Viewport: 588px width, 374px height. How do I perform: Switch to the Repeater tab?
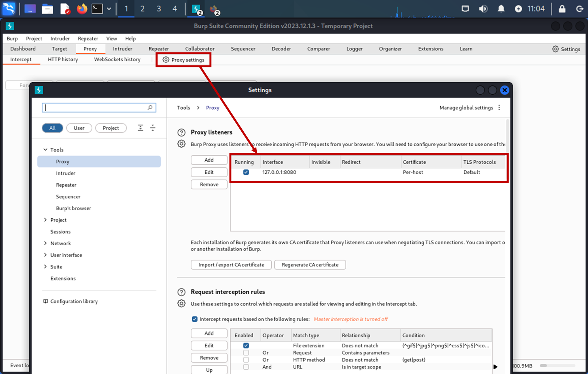pos(159,49)
